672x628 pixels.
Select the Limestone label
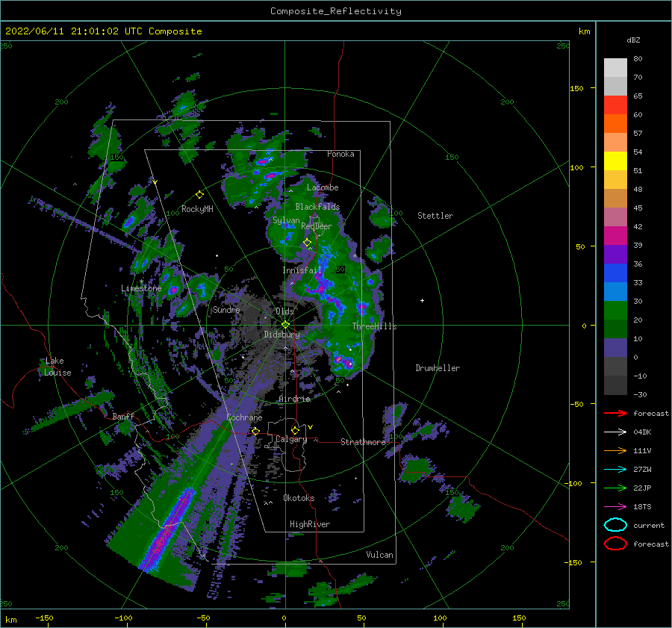pyautogui.click(x=141, y=288)
